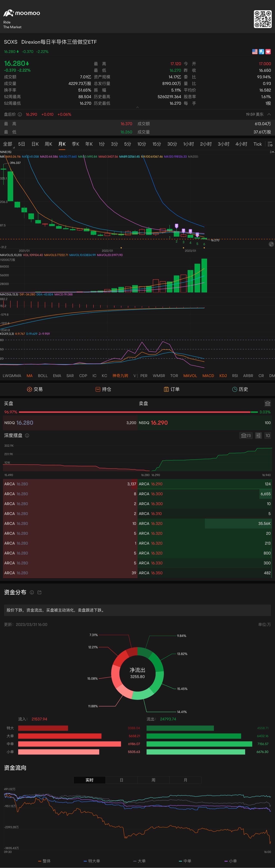
Task: Toggle the RSI indicator
Action: tap(235, 375)
